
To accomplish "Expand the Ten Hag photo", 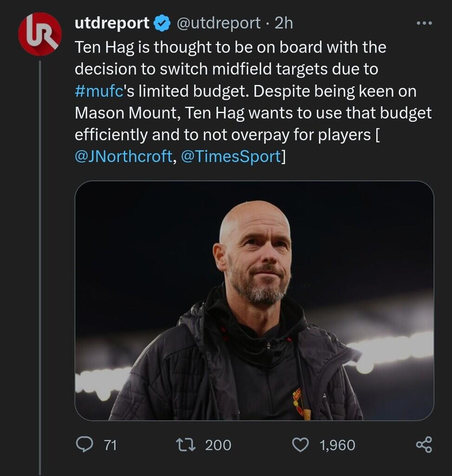I will [x=254, y=300].
